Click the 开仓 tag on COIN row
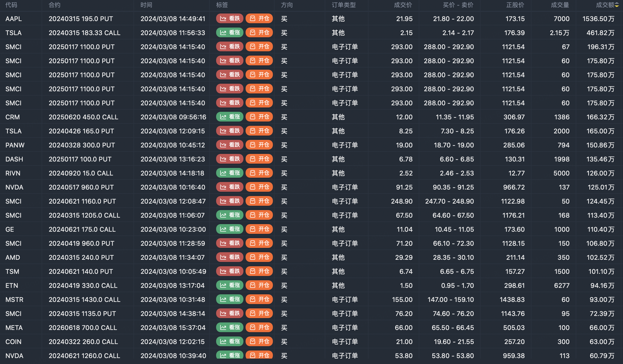 click(x=259, y=342)
